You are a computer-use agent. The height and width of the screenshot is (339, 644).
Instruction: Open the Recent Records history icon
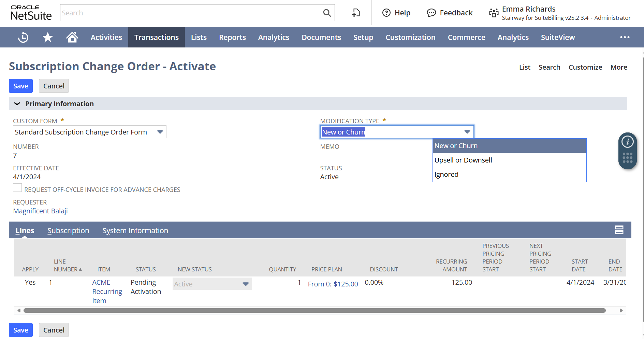click(x=23, y=37)
